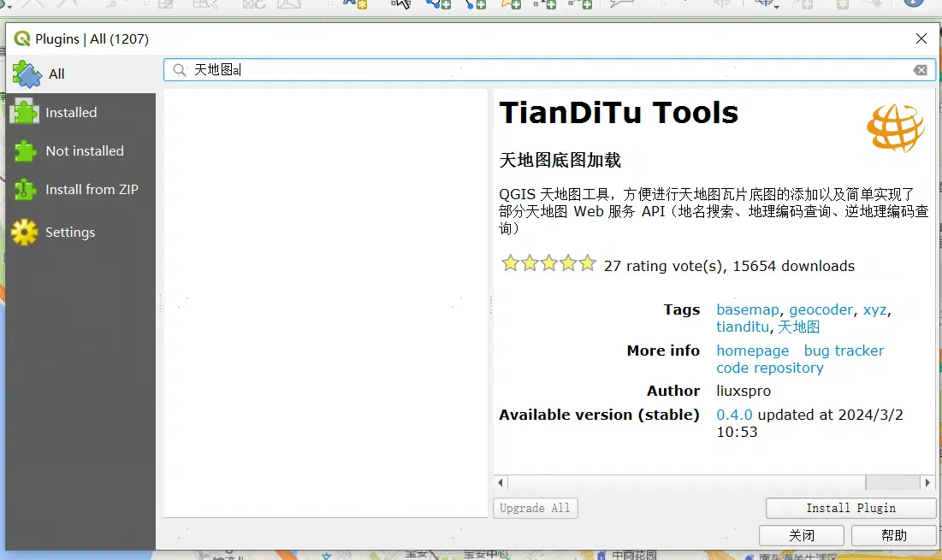Click the xyz tag link

[x=874, y=309]
